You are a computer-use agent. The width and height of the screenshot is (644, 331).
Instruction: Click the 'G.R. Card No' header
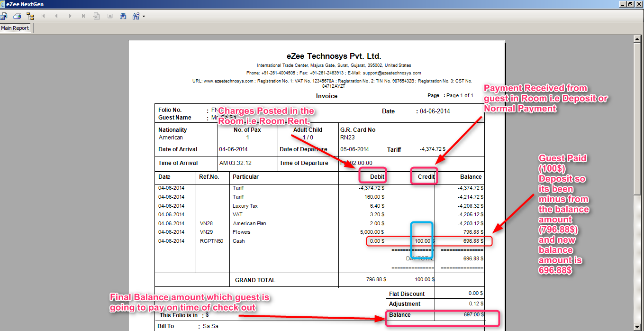(x=358, y=129)
